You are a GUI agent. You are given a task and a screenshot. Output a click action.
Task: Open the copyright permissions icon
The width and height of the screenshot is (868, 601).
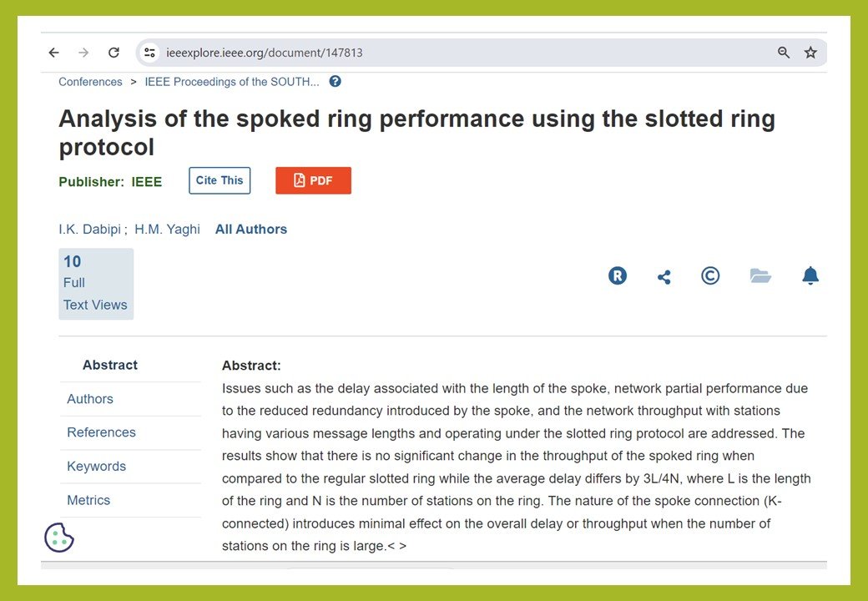(x=710, y=276)
